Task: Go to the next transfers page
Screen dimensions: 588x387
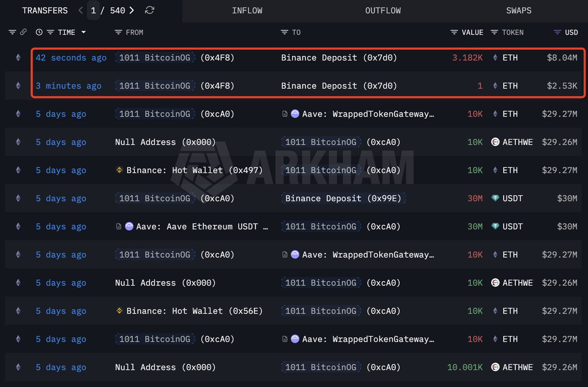Action: 131,10
